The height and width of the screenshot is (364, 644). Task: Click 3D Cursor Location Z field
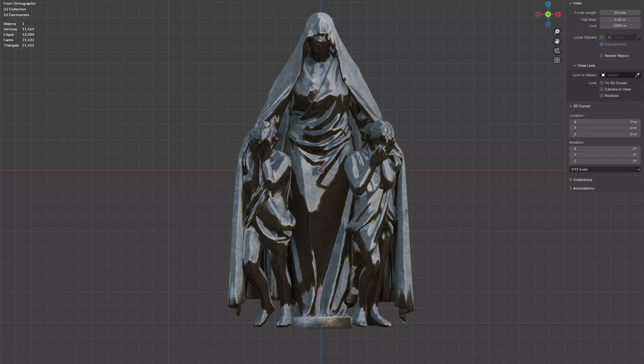pyautogui.click(x=605, y=134)
